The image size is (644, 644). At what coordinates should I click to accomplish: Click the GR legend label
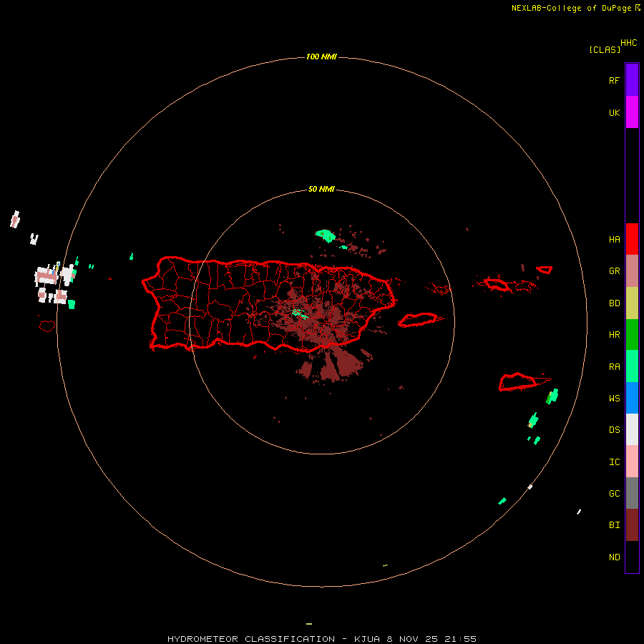click(x=614, y=271)
